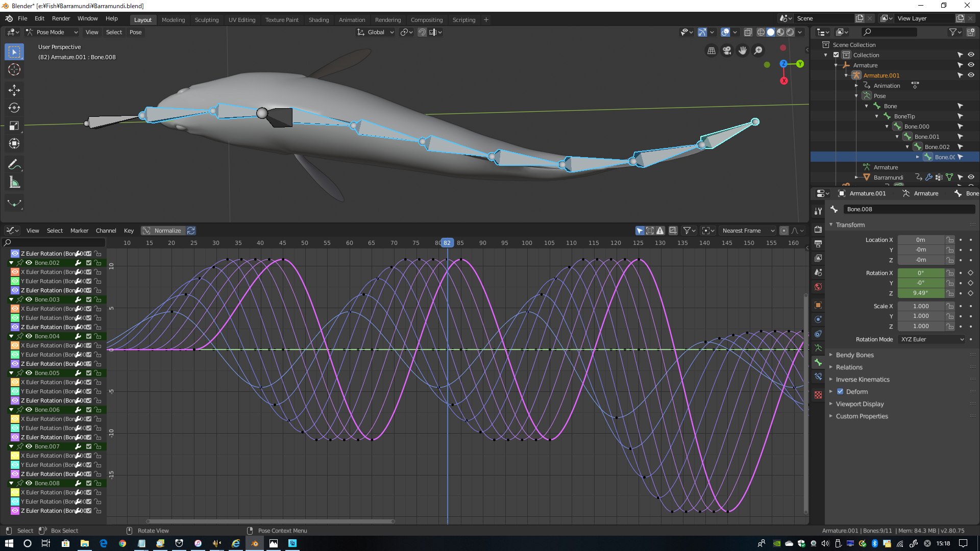
Task: Open the Render menu
Action: [x=61, y=18]
